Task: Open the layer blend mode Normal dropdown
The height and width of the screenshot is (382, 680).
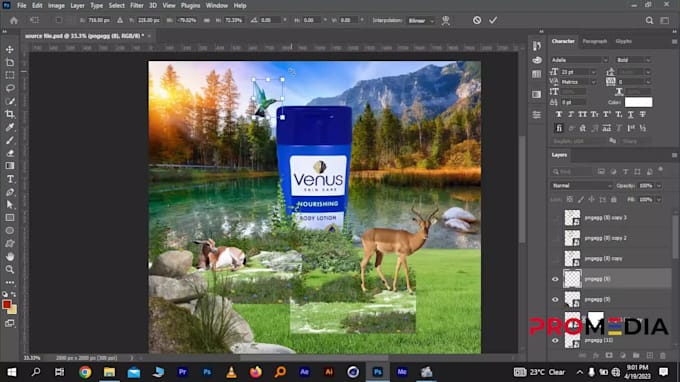Action: pos(581,186)
